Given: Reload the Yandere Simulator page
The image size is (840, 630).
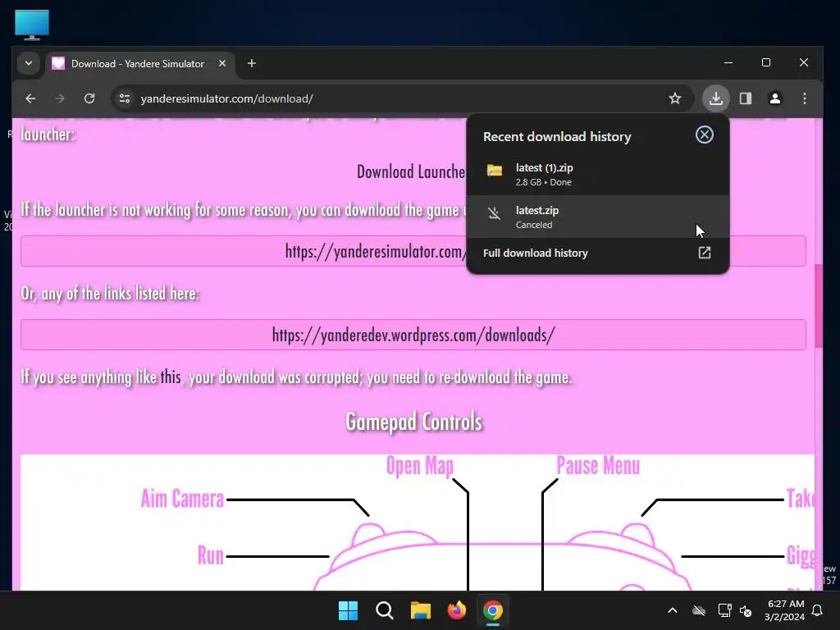Looking at the screenshot, I should click(89, 98).
